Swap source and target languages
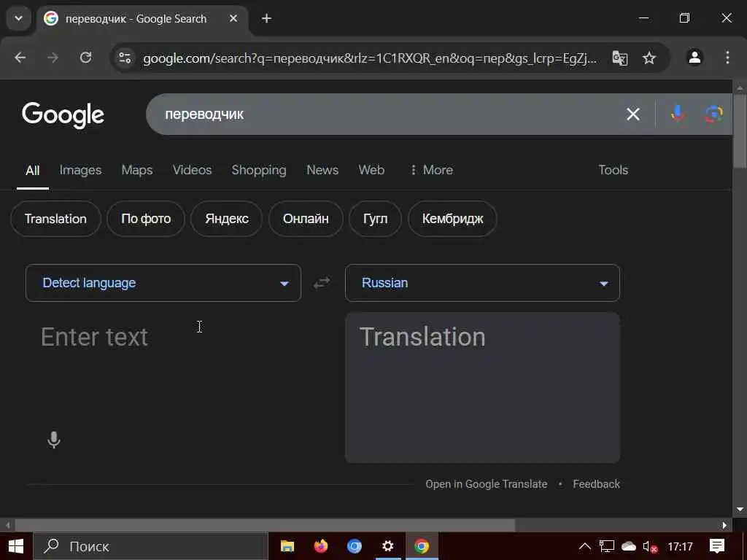This screenshot has width=747, height=560. click(322, 283)
